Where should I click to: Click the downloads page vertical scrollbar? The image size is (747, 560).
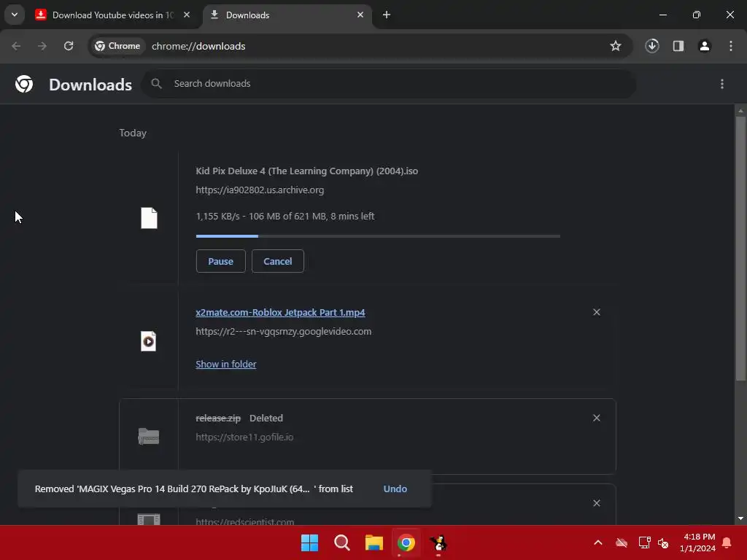740,248
